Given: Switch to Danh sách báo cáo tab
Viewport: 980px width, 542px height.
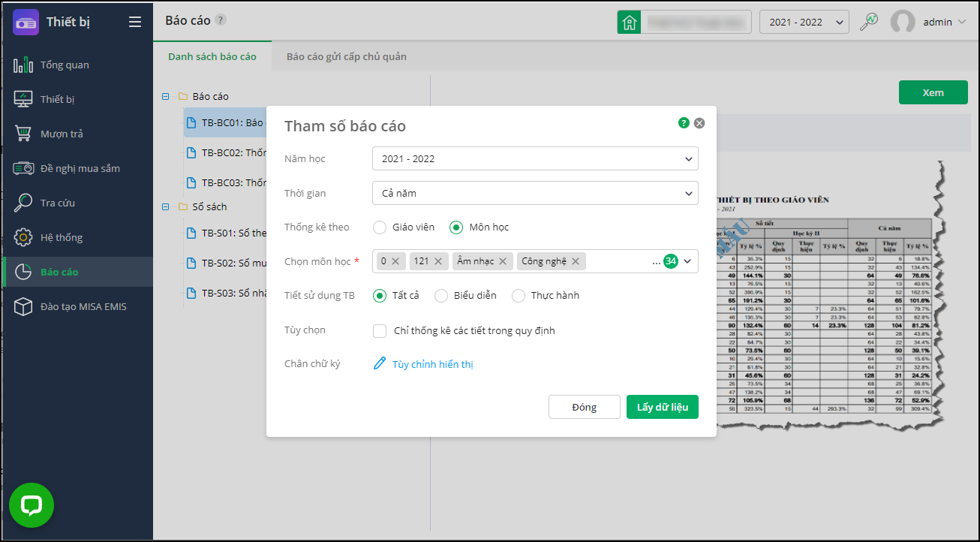Looking at the screenshot, I should 212,56.
